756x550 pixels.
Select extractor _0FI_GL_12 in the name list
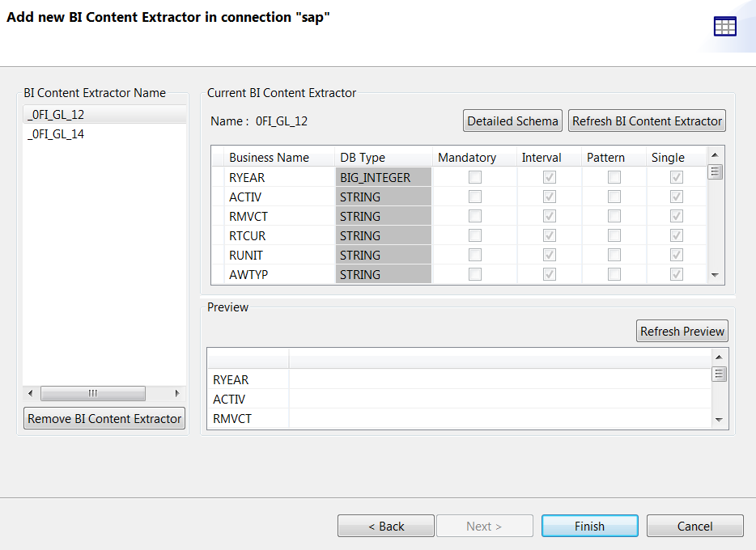coord(53,115)
